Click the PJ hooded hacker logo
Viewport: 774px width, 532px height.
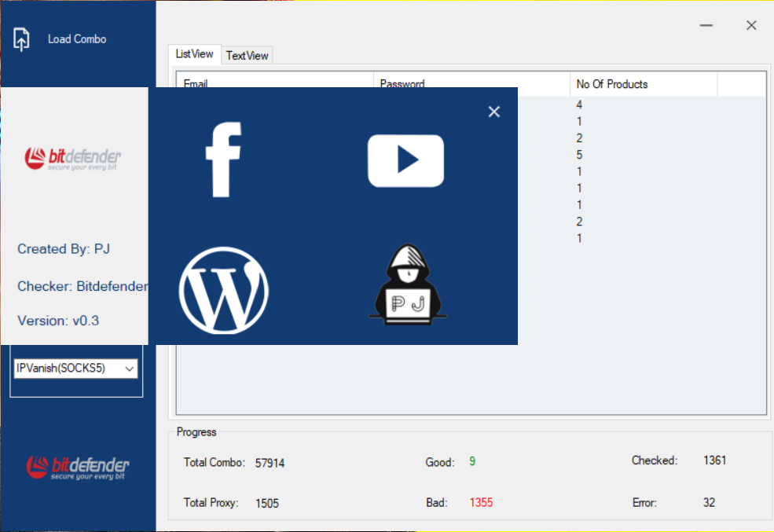point(408,284)
